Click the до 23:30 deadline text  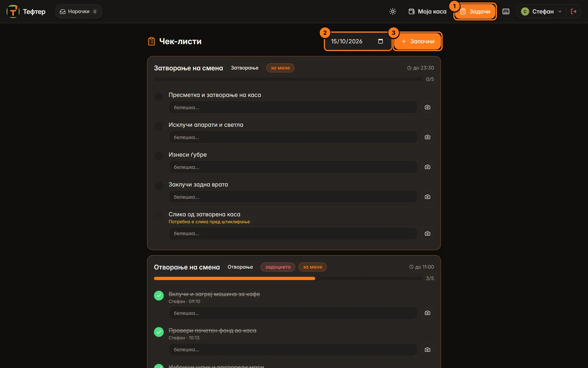pos(420,68)
